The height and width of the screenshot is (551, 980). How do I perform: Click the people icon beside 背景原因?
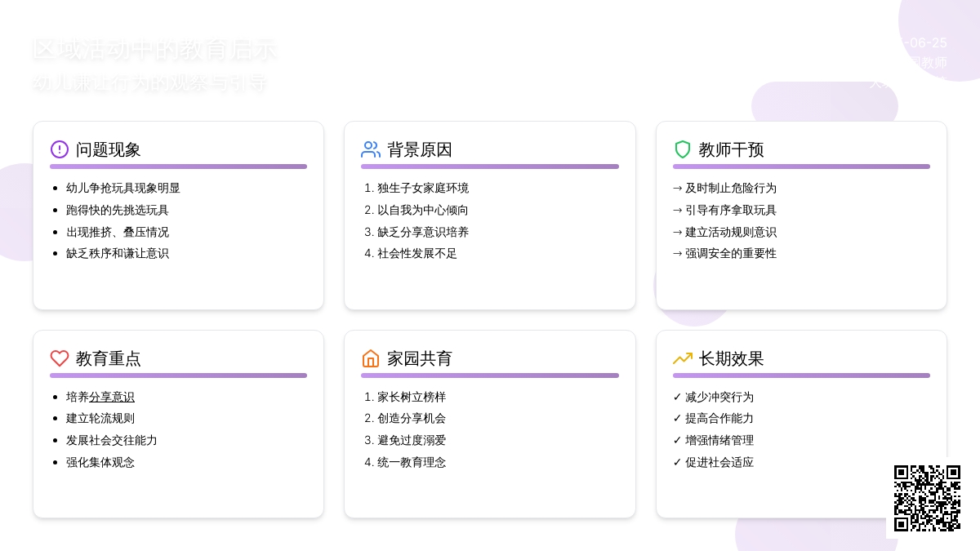pos(371,149)
